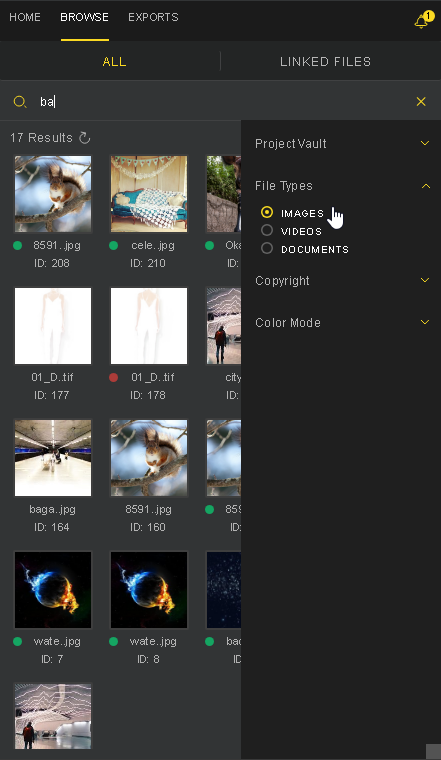Switch to LINKED FILES tab
The image size is (441, 760).
[325, 62]
